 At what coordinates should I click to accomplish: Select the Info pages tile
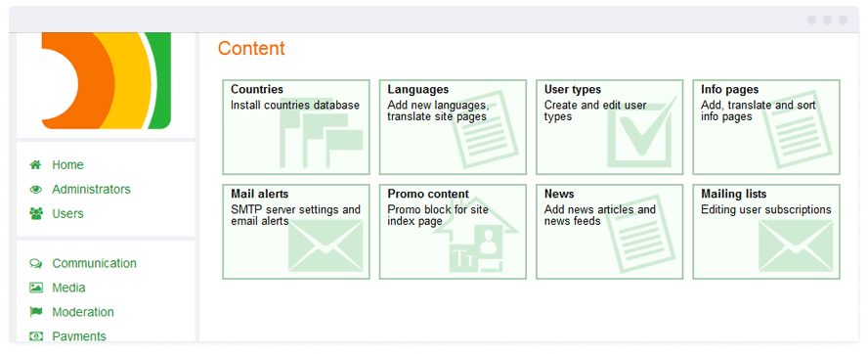(766, 127)
